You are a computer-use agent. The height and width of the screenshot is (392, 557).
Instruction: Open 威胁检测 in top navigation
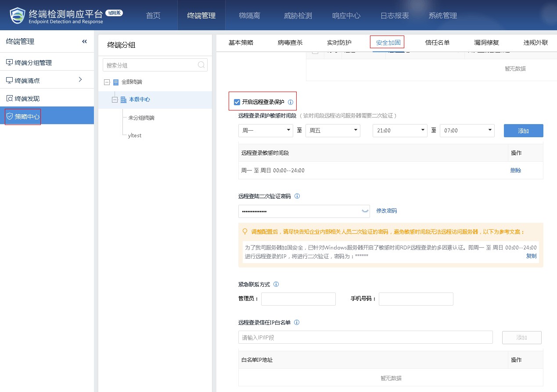click(298, 15)
